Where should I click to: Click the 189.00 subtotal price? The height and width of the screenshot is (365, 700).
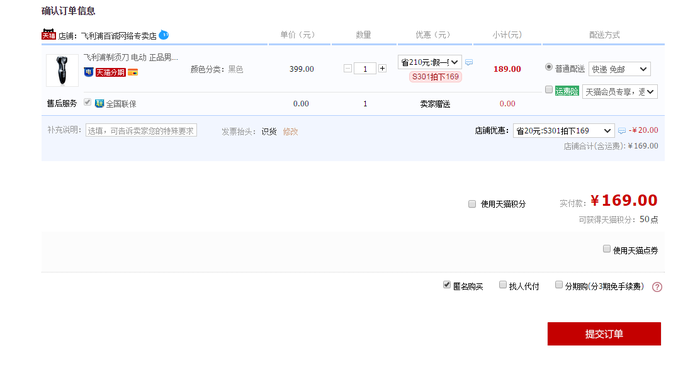point(507,69)
